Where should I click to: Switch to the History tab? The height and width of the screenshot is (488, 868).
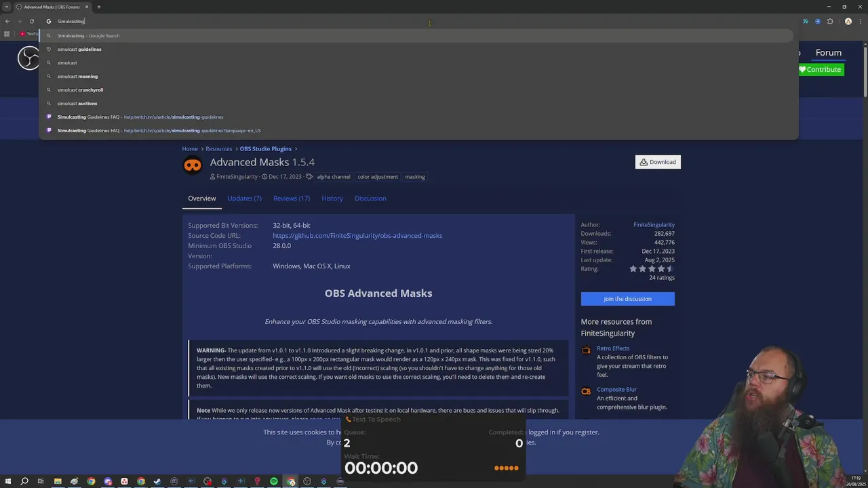click(x=332, y=198)
